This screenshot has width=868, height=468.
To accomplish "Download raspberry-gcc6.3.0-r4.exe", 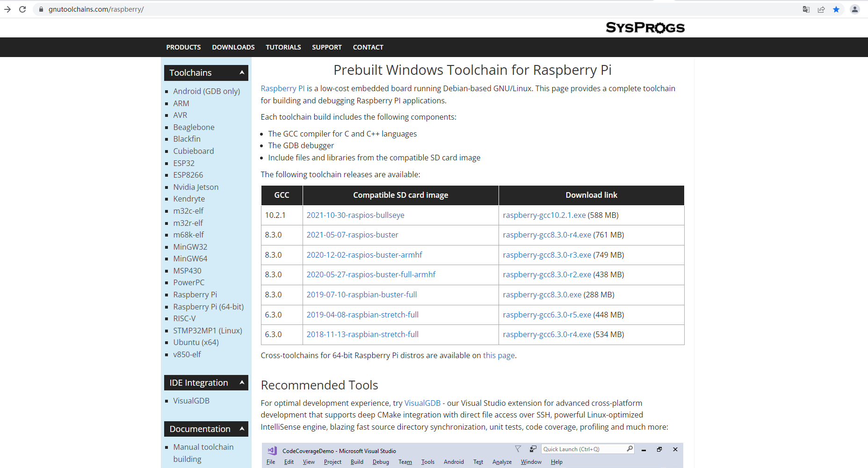I will pyautogui.click(x=547, y=334).
